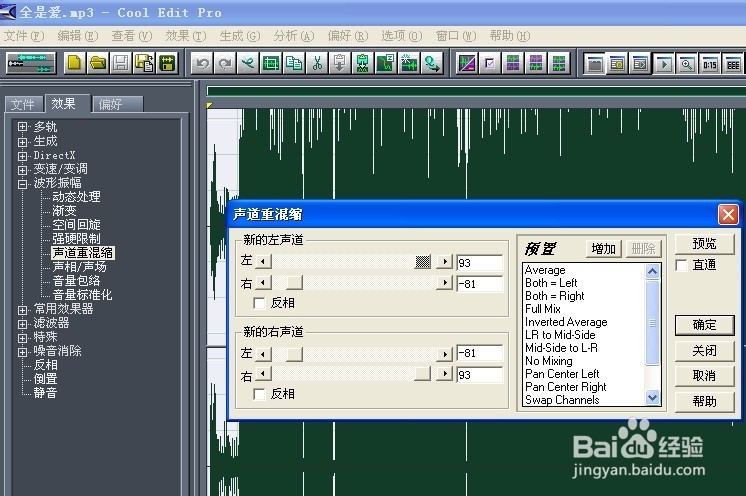Screen dimensions: 746x496
Task: Select the Full Mix preset
Action: tap(543, 309)
